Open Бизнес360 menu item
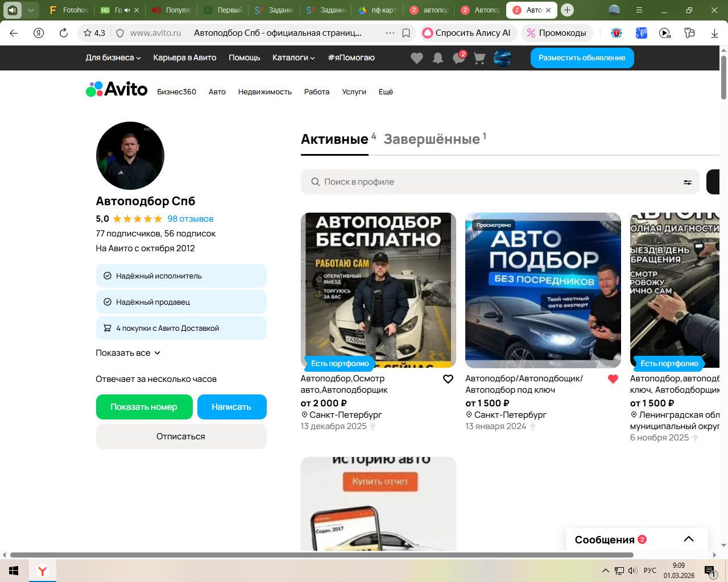 pyautogui.click(x=177, y=92)
